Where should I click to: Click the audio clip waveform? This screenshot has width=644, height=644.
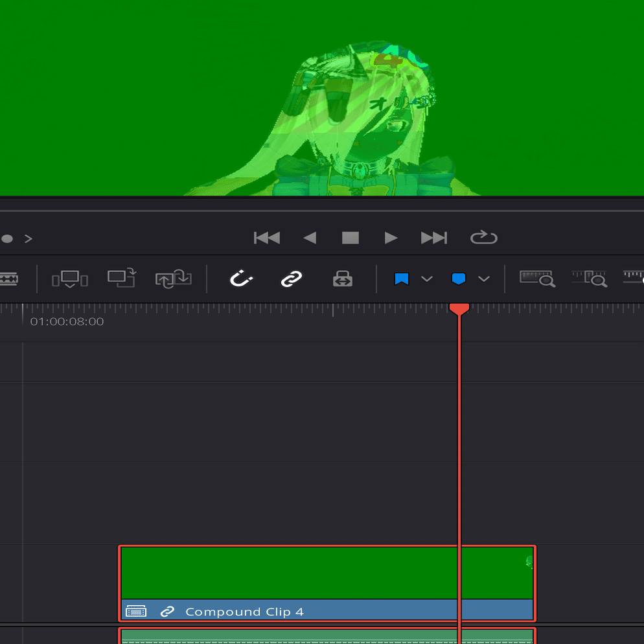coord(327,636)
